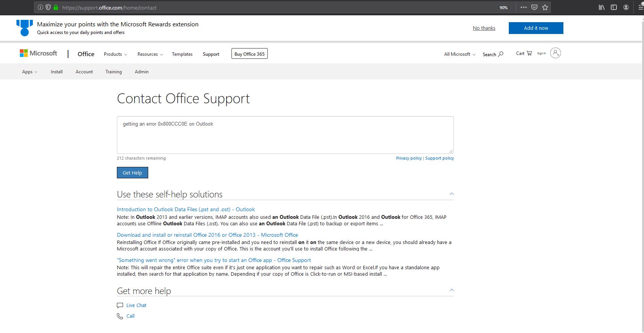Click the 'Add it now' button

coord(536,28)
